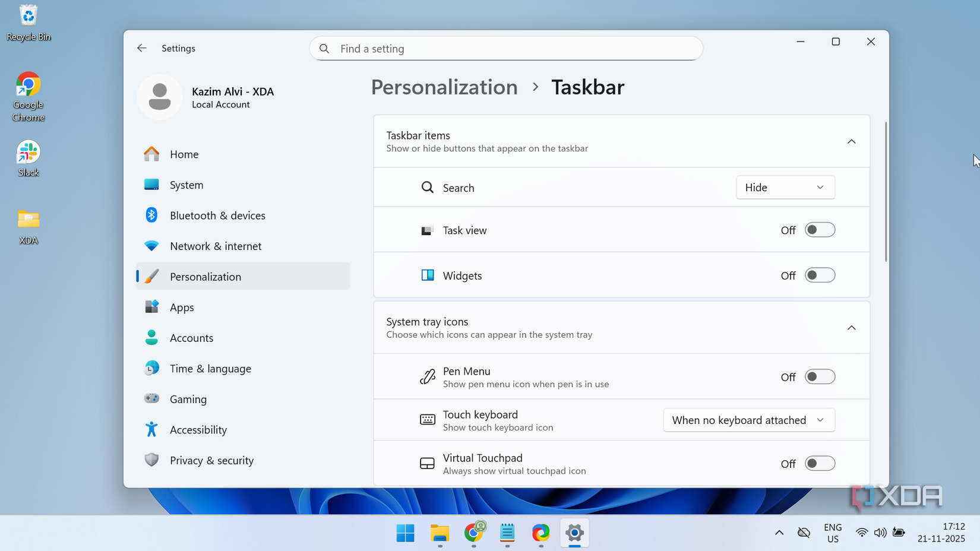The height and width of the screenshot is (551, 980).
Task: Click Kazim Alvi - XDA account name
Action: [233, 91]
